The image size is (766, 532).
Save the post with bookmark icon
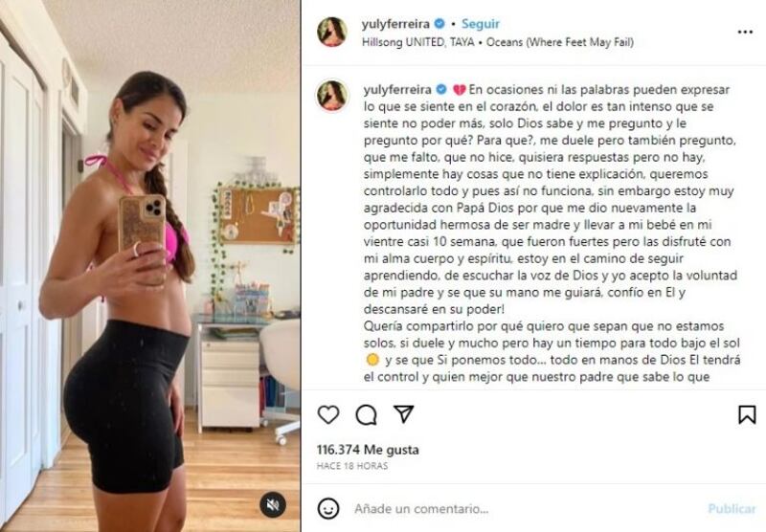[747, 415]
